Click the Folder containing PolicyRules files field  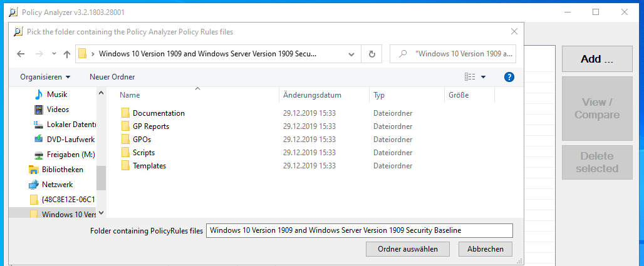click(x=360, y=231)
